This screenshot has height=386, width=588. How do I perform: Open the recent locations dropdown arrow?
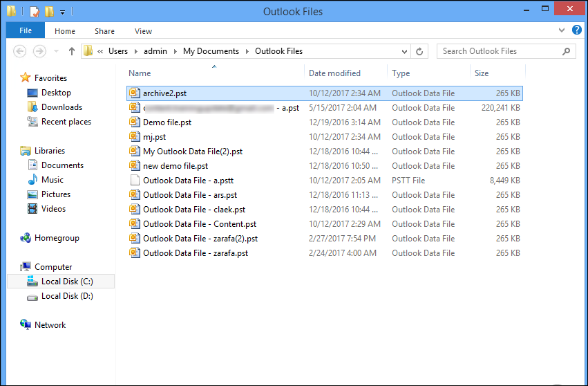56,51
